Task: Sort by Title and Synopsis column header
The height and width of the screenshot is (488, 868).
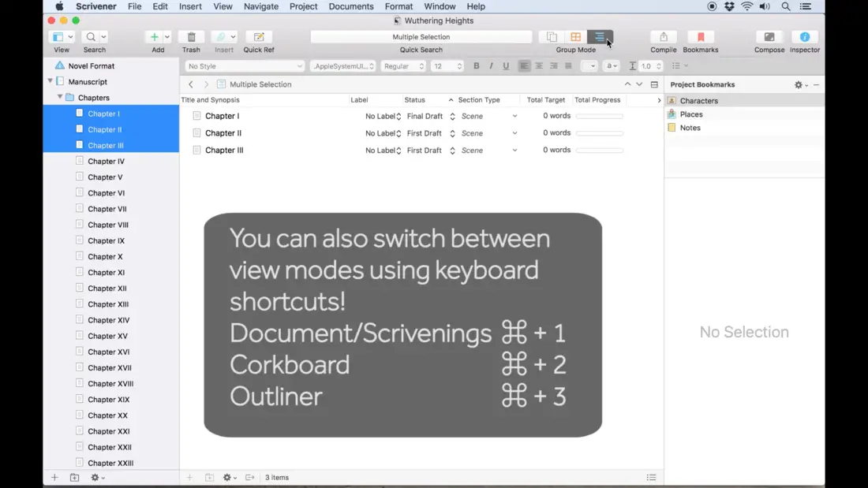Action: (264, 100)
